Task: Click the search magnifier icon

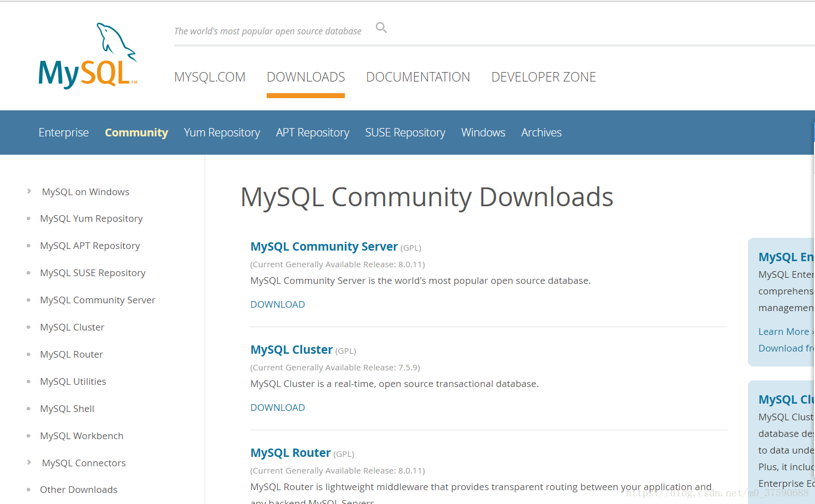Action: (381, 28)
